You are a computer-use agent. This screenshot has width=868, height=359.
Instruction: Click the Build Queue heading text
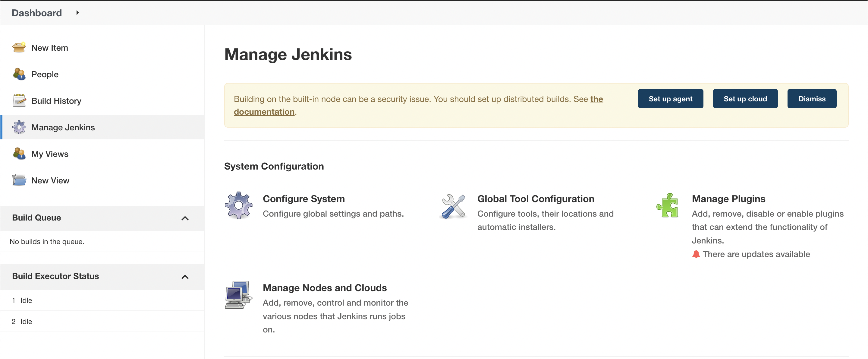click(36, 218)
